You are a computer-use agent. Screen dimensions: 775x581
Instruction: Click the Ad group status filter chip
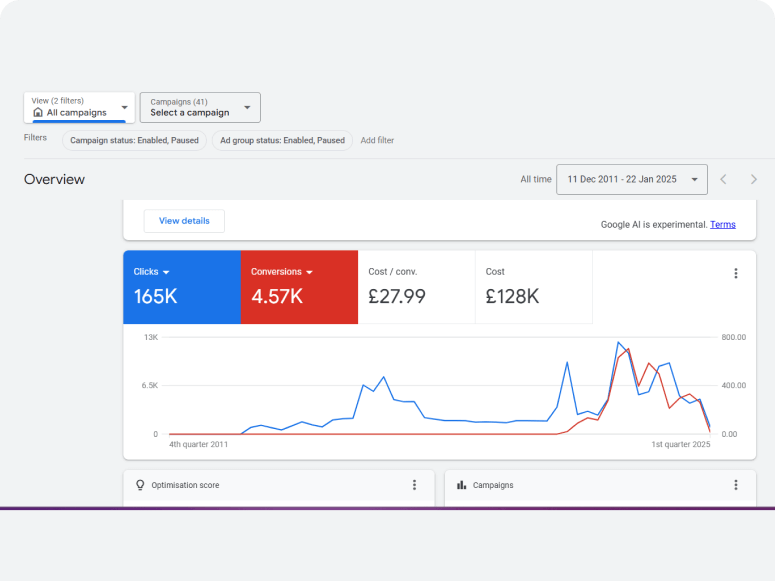[282, 141]
